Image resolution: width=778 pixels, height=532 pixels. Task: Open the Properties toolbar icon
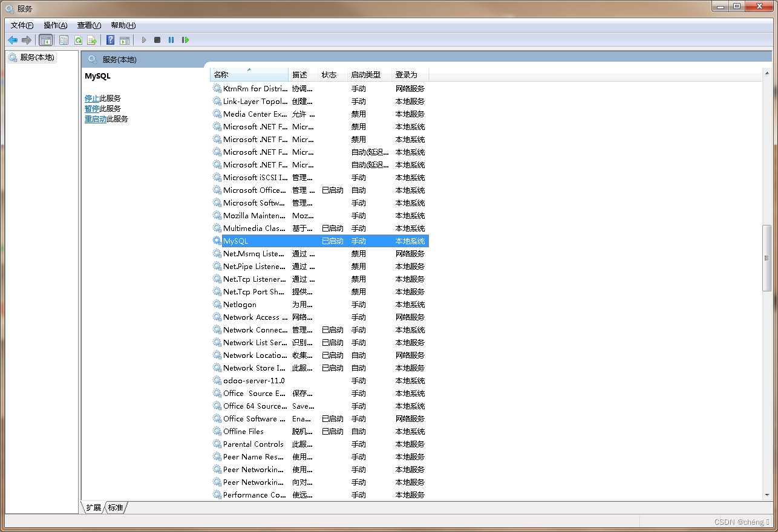[x=64, y=40]
